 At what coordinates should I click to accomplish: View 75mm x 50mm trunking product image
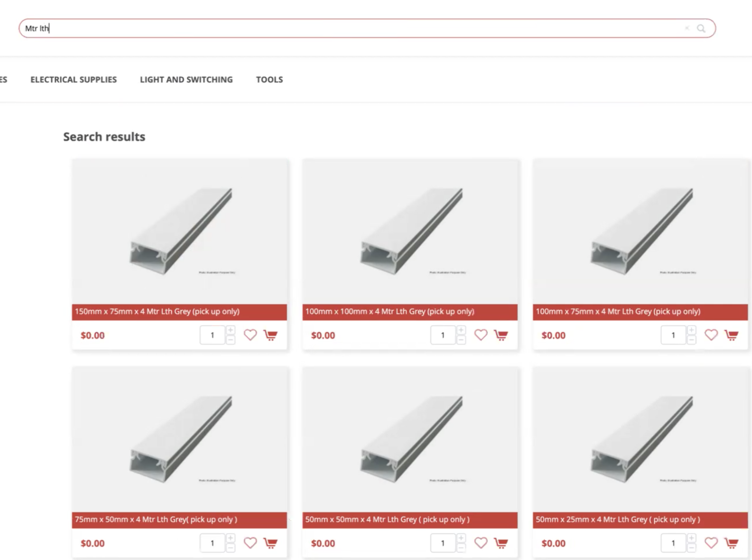click(179, 440)
